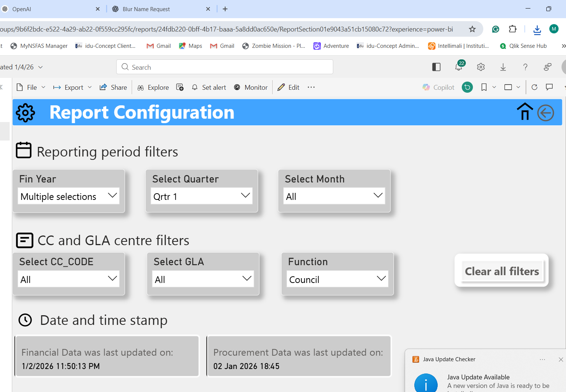Viewport: 566px width, 392px height.
Task: Open Monitor for this report
Action: pos(251,87)
